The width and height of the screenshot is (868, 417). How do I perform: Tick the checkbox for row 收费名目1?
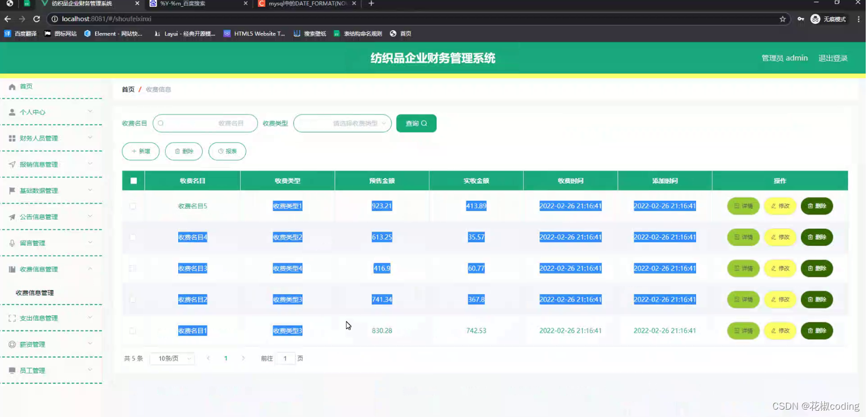tap(133, 331)
